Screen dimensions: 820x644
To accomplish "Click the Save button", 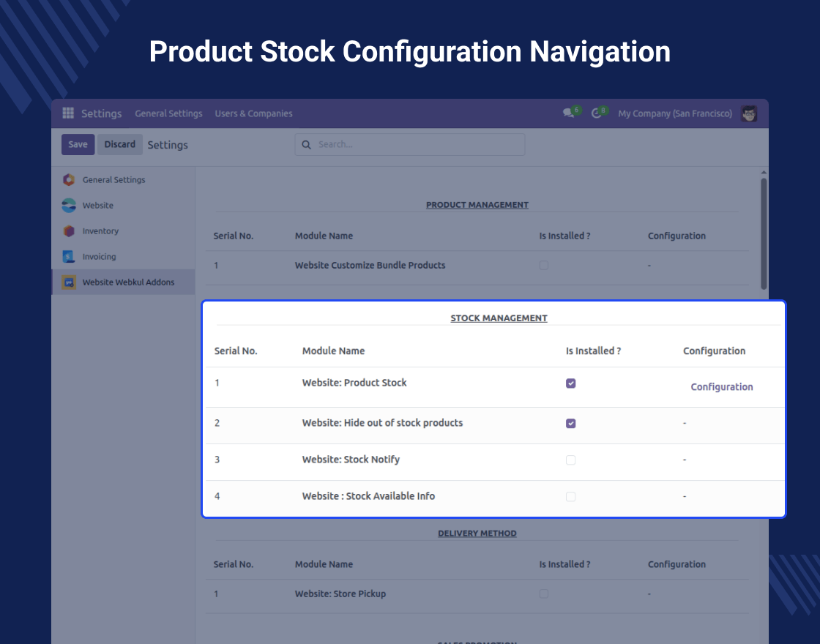I will [78, 145].
